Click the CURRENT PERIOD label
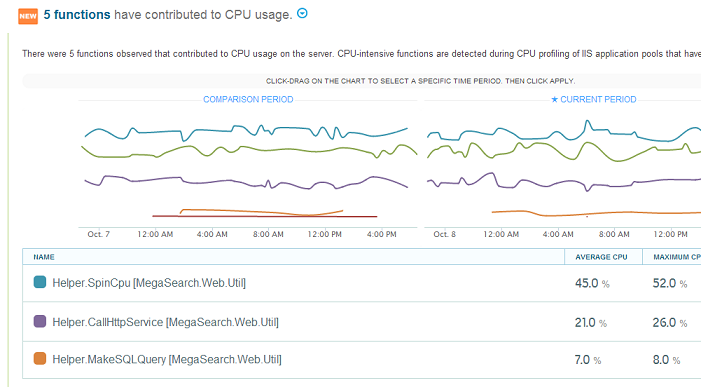The image size is (701, 387). click(x=598, y=99)
